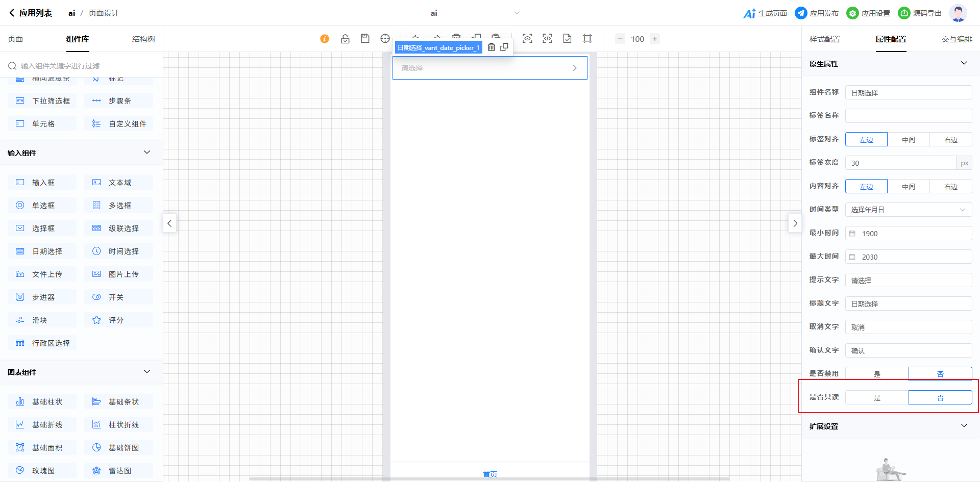The image size is (980, 482).
Task: Click the crosshair target icon in toolbar
Action: 385,39
